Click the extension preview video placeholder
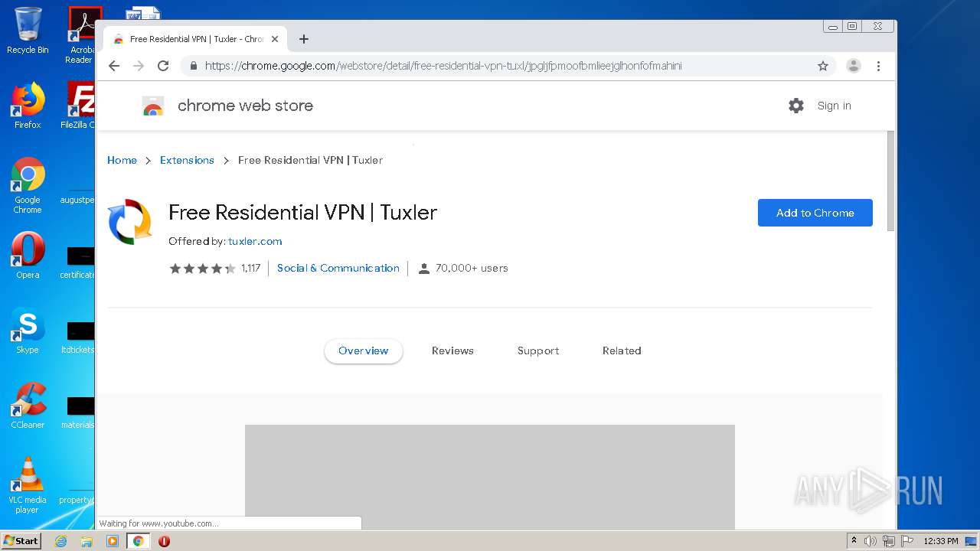980x551 pixels. [490, 476]
